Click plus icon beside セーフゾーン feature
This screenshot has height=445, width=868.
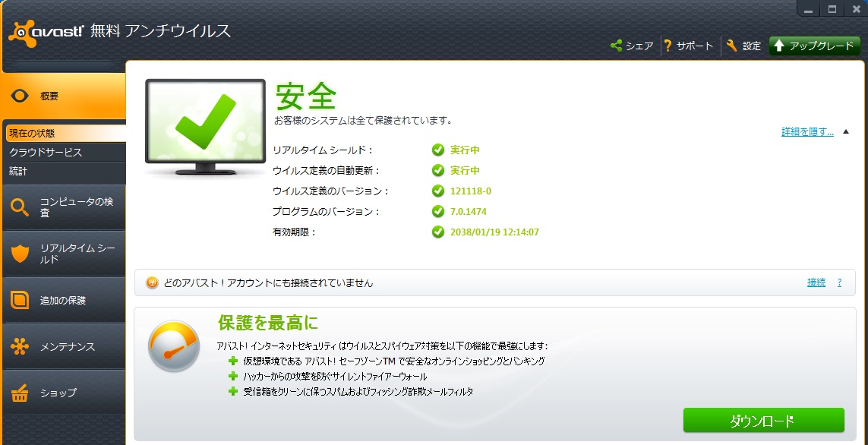point(233,361)
